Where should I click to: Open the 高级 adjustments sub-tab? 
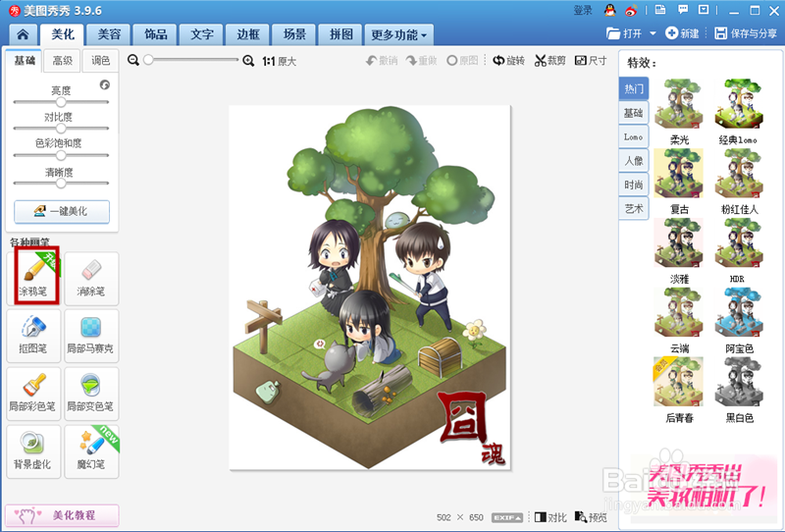pos(63,61)
